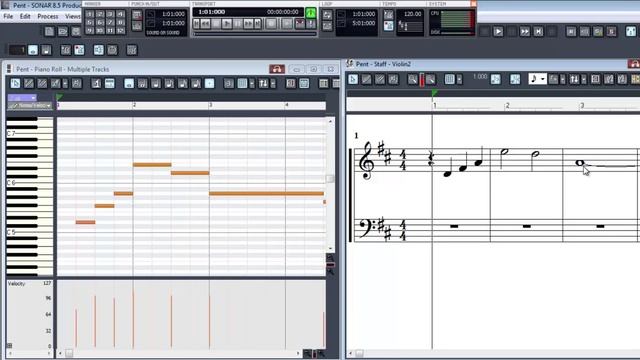Toggle Snap to Grid in Piano Roll

[242, 83]
